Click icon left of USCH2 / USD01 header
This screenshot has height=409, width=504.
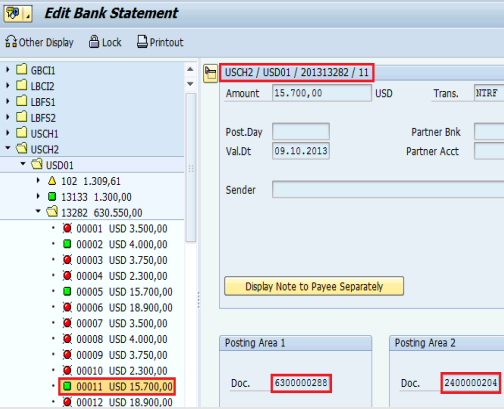point(210,73)
